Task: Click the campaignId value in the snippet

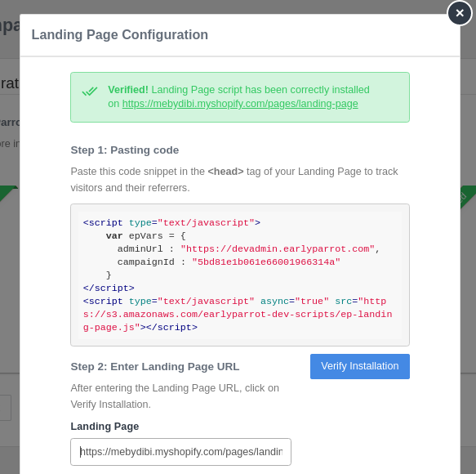Action: (x=266, y=262)
